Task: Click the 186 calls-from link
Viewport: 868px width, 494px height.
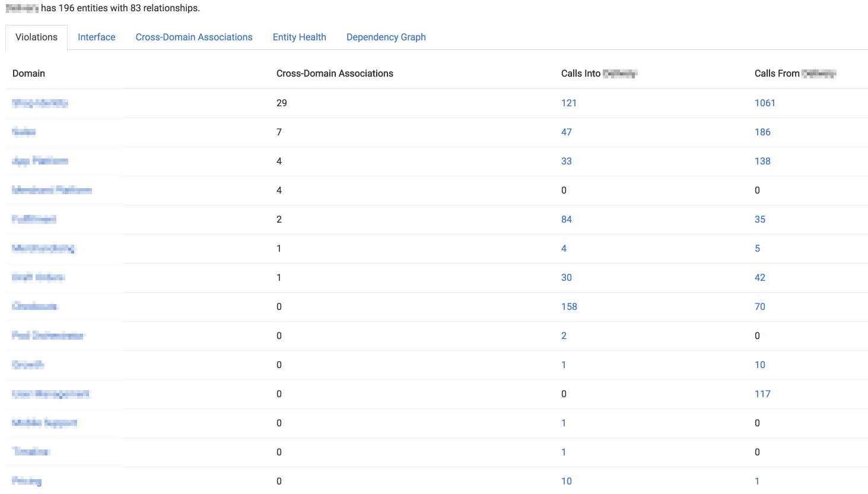Action: [x=762, y=132]
